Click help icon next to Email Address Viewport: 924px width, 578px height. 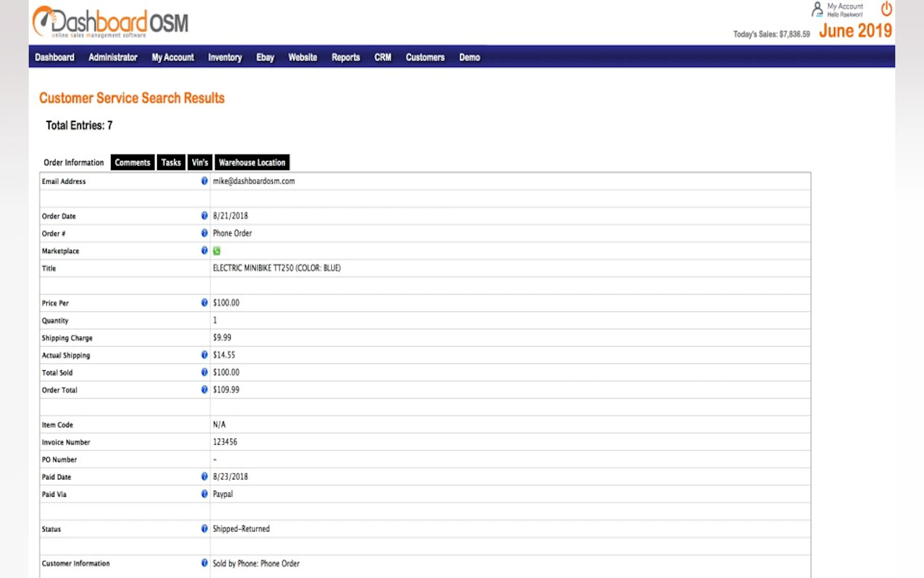point(204,181)
